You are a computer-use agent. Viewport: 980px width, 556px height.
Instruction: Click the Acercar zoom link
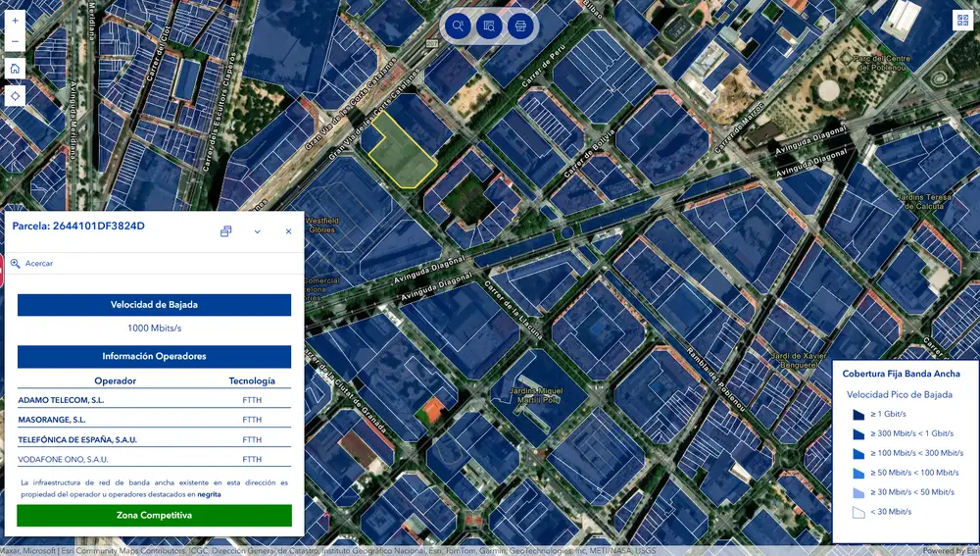(x=39, y=264)
